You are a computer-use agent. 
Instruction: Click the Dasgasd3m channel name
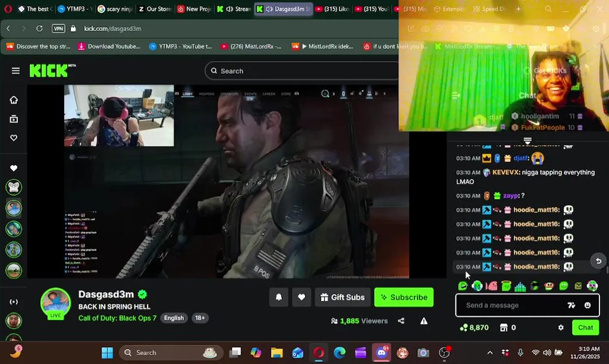106,294
